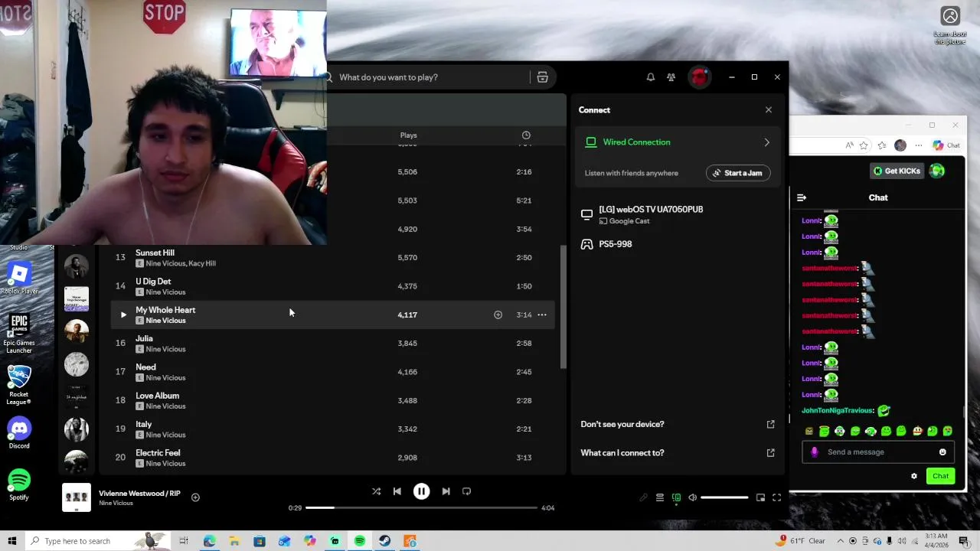The width and height of the screenshot is (980, 551).
Task: Open the Spotify miniplayer
Action: click(760, 497)
